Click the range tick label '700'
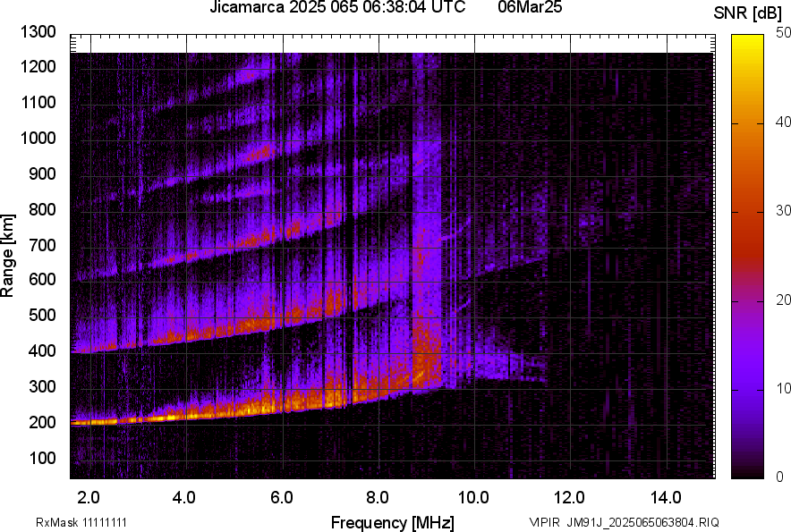The height and width of the screenshot is (532, 791). pyautogui.click(x=42, y=245)
